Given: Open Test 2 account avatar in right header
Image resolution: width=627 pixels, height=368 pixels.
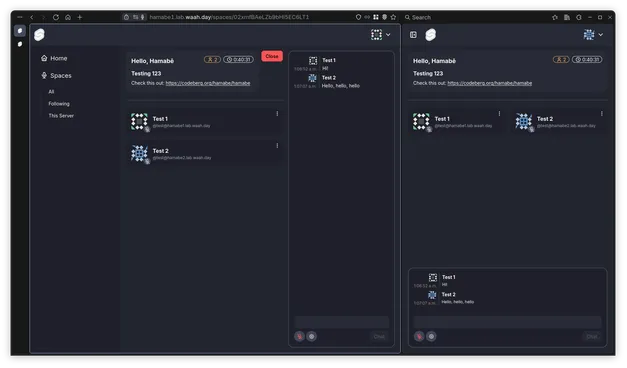Looking at the screenshot, I should tap(589, 35).
